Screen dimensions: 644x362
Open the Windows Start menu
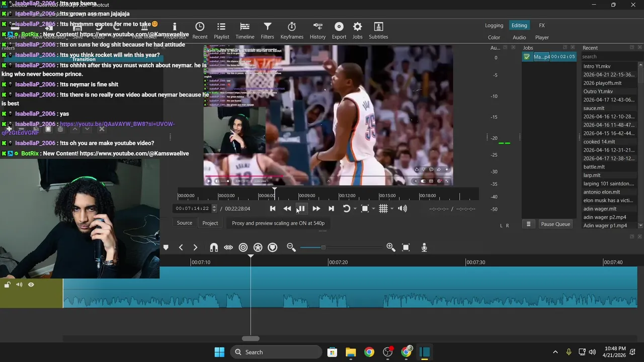tap(219, 352)
